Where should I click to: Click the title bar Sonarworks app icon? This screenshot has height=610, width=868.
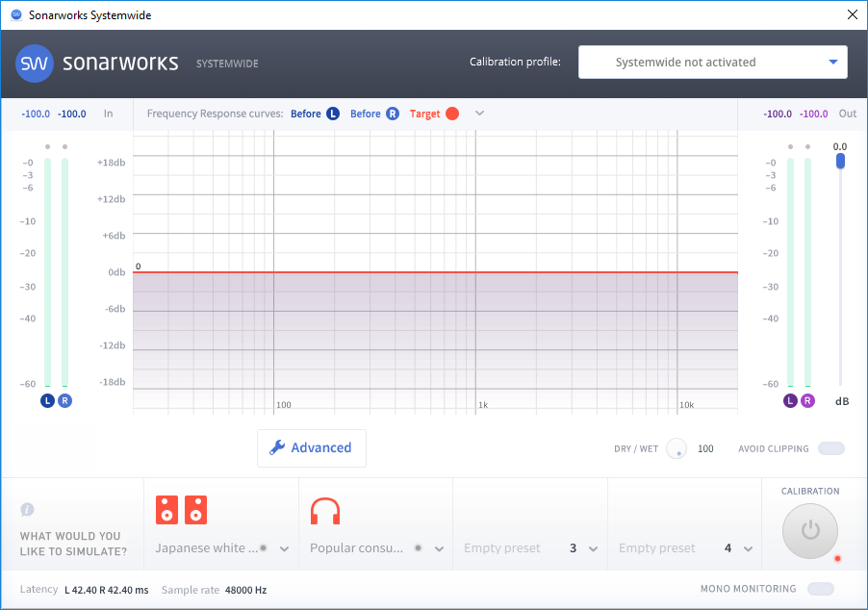coord(16,15)
